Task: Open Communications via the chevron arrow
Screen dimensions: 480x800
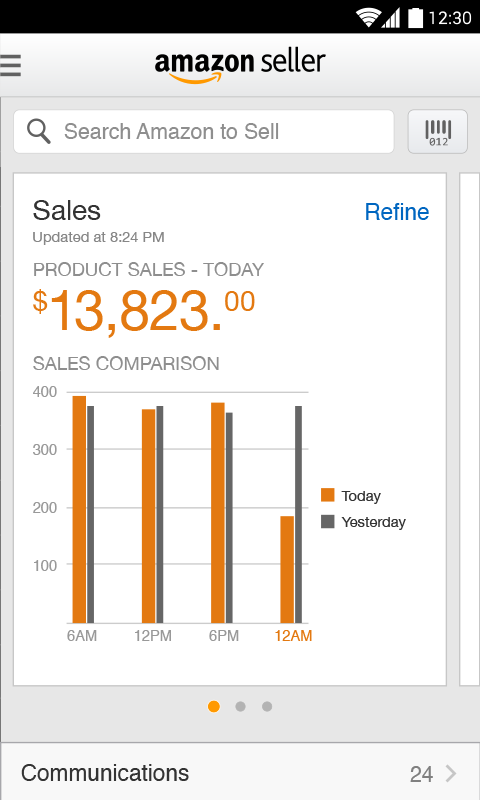Action: click(451, 773)
